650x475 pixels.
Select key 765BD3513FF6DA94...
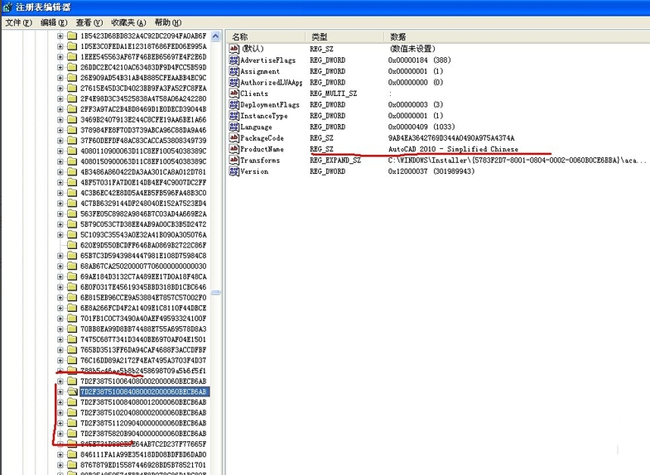[143, 350]
